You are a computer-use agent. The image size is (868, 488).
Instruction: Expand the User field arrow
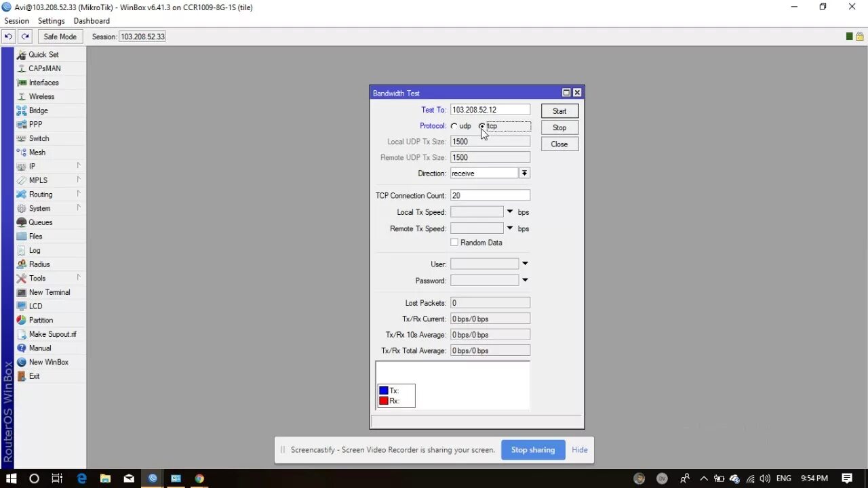[x=525, y=264]
